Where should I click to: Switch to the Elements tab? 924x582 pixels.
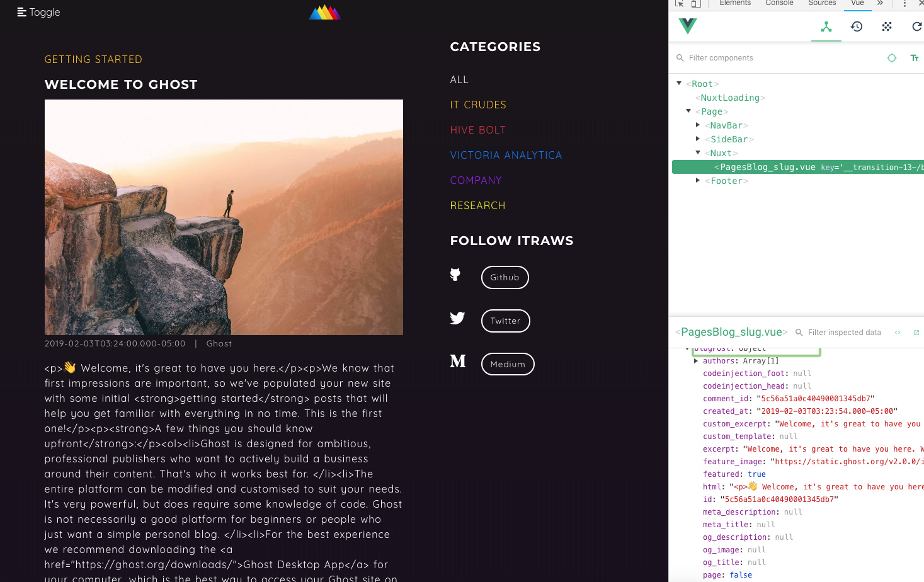coord(735,3)
